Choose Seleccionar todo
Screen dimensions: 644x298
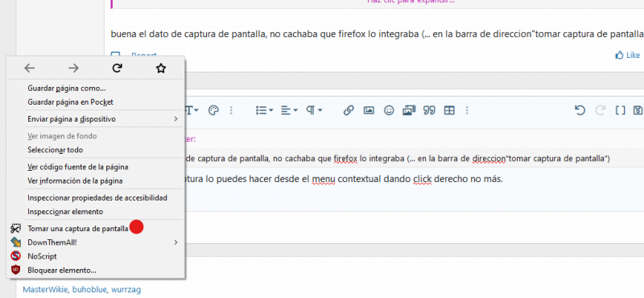point(55,150)
